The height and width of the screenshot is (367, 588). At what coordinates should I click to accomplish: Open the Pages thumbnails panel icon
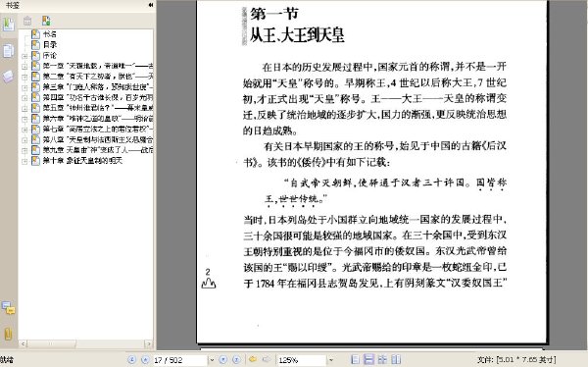click(8, 51)
